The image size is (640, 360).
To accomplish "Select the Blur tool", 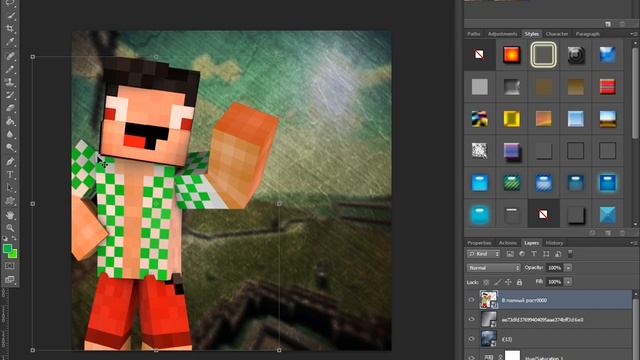I will (10, 134).
